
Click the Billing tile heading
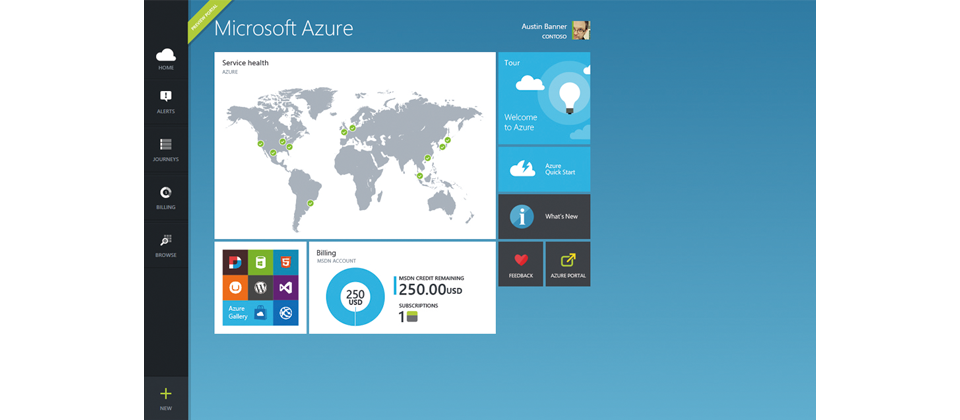point(326,252)
